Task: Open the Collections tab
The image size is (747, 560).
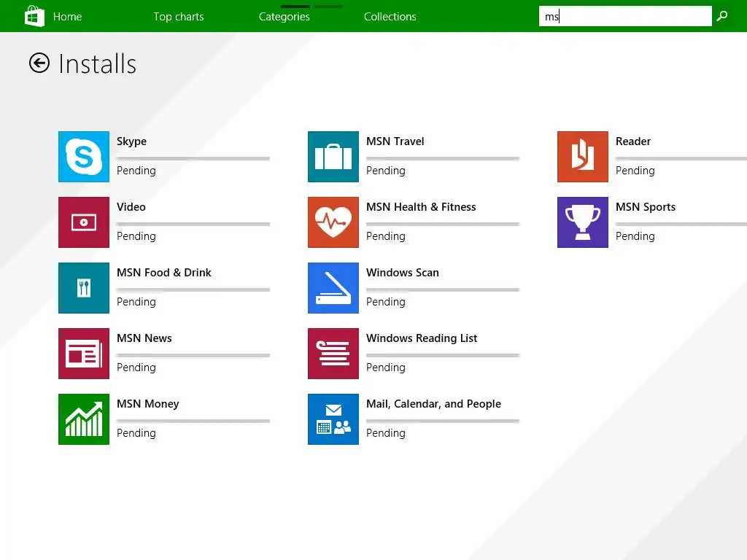Action: pyautogui.click(x=390, y=17)
